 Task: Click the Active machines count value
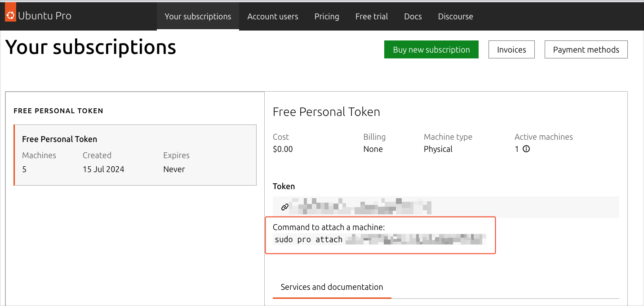pos(517,149)
